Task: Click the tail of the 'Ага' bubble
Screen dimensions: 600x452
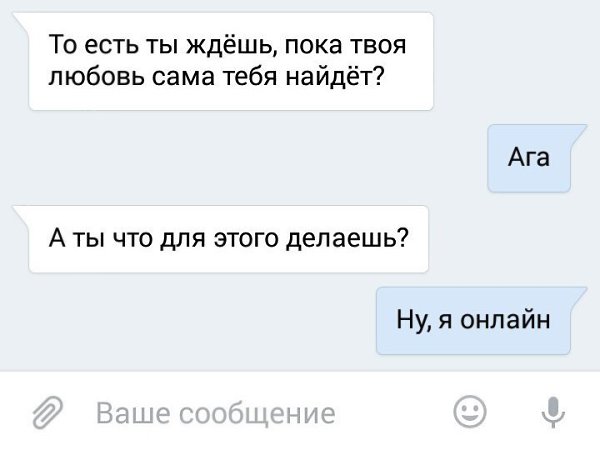Action: (579, 134)
